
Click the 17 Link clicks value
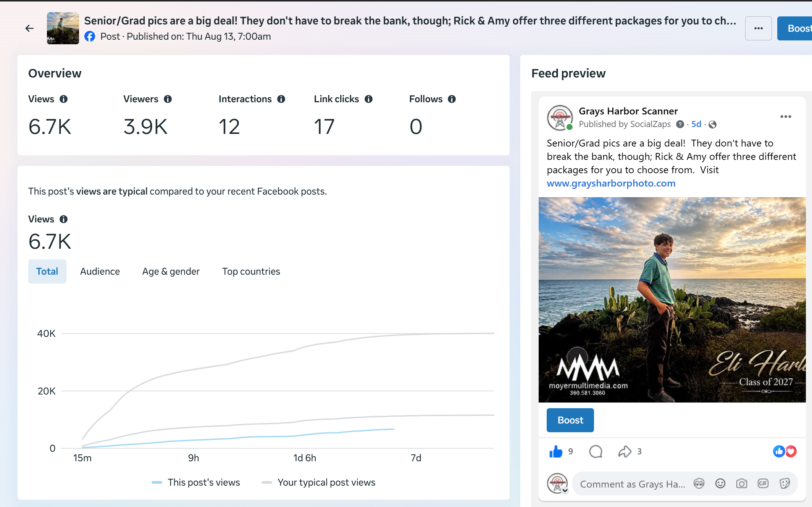324,127
